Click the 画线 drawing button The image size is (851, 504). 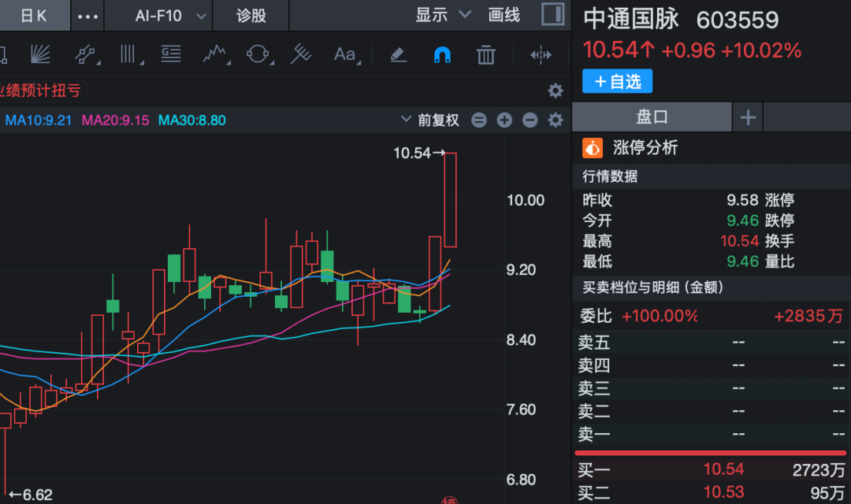[504, 15]
